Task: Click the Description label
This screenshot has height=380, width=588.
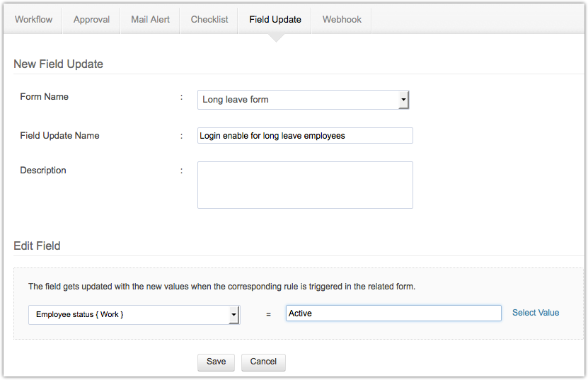Action: [43, 171]
